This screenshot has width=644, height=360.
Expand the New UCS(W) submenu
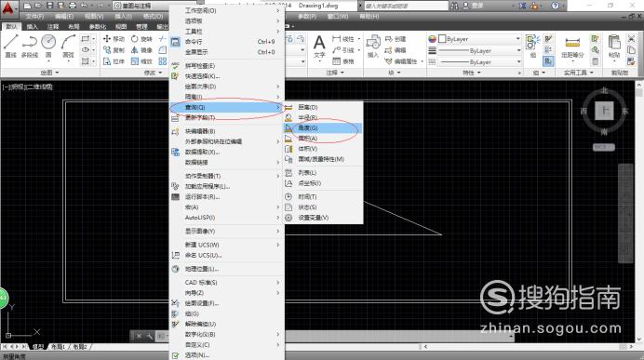click(x=227, y=245)
